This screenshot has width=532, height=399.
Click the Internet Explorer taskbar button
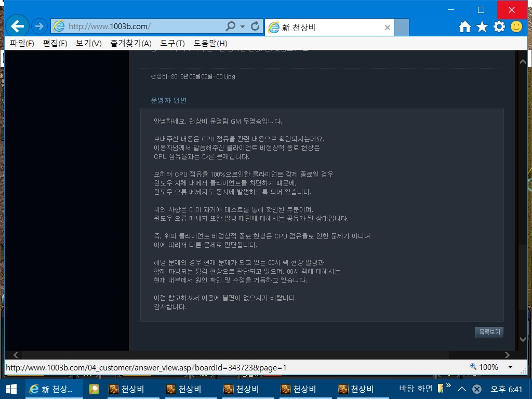pyautogui.click(x=54, y=389)
